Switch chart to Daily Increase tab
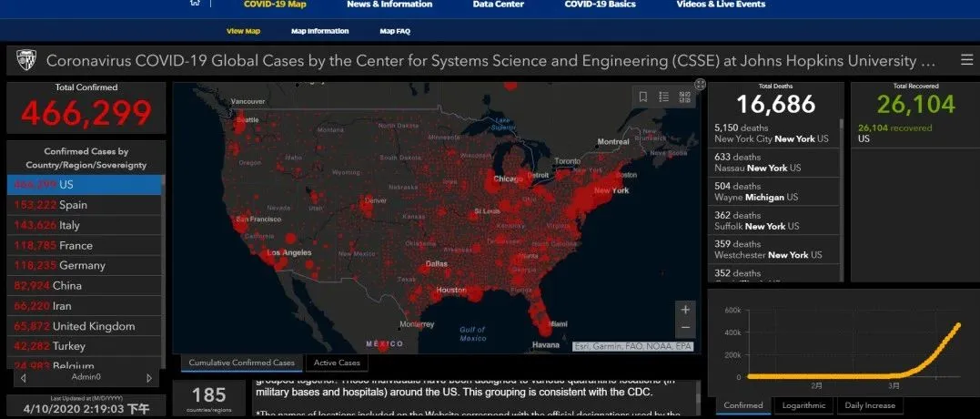The width and height of the screenshot is (980, 419). [870, 405]
